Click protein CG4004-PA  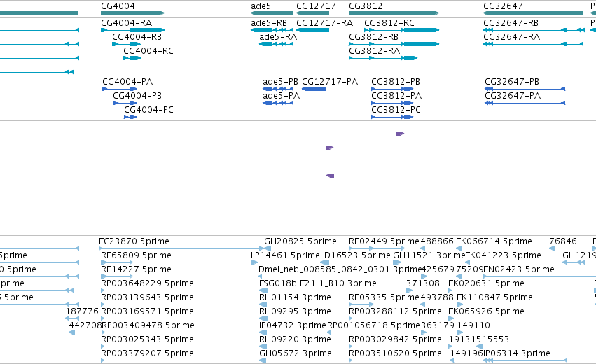coord(127,82)
